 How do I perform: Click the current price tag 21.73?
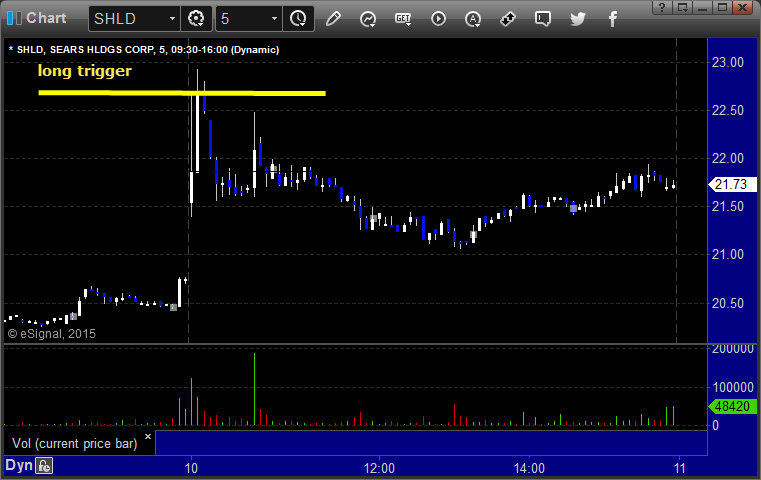tap(731, 184)
